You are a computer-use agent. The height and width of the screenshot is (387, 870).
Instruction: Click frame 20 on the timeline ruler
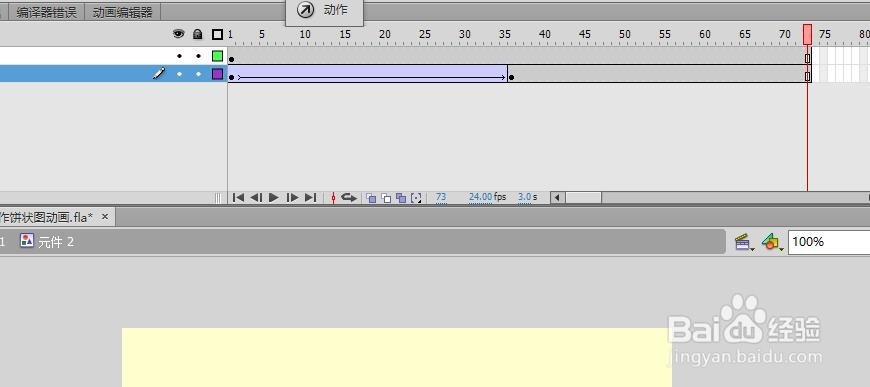[x=385, y=34]
